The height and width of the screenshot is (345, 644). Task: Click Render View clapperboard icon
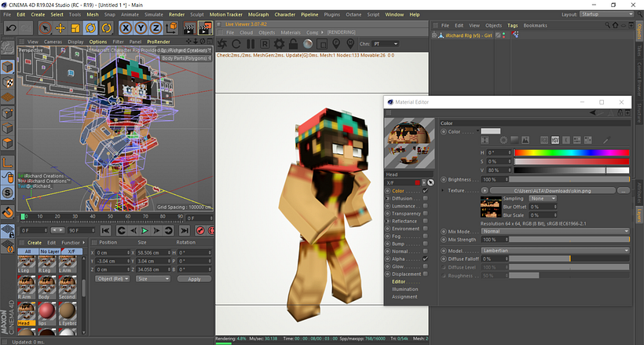tap(189, 28)
